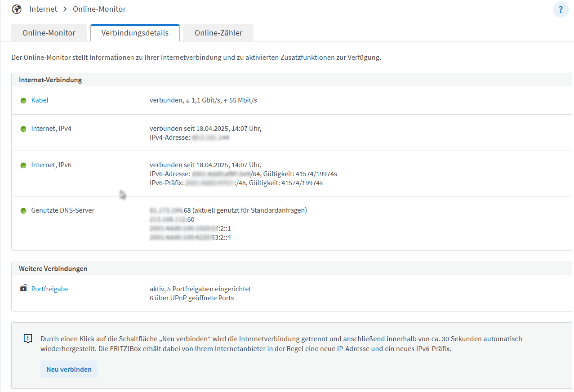The width and height of the screenshot is (574, 392).
Task: Click the downstream arrow next to 1,1 Gbit/s
Action: point(188,101)
